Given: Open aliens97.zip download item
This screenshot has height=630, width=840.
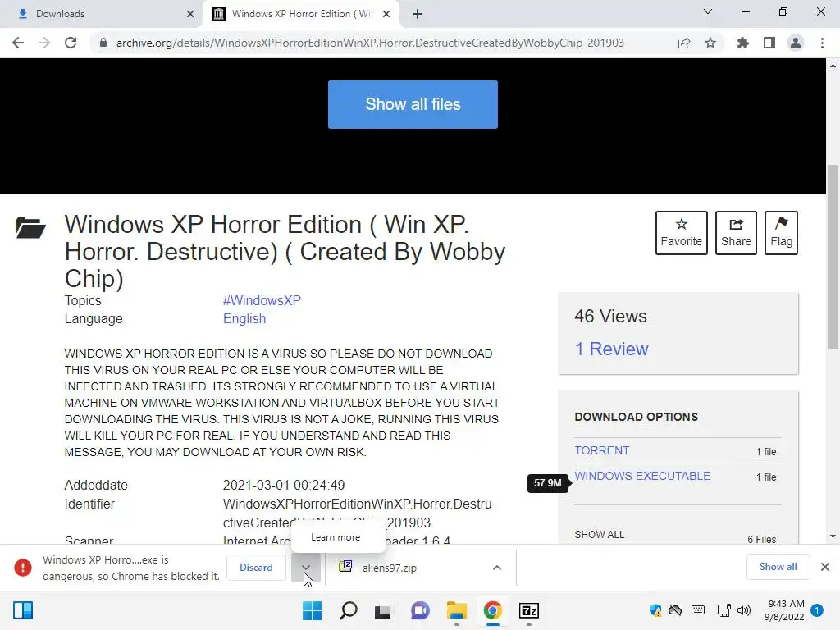Looking at the screenshot, I should pyautogui.click(x=389, y=568).
